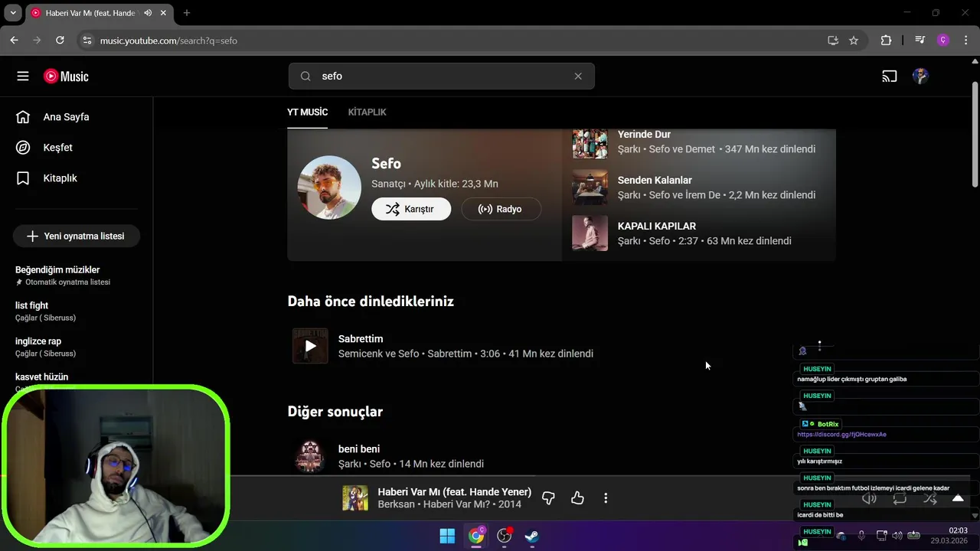Open the Windows Start menu
The height and width of the screenshot is (551, 980).
click(447, 536)
